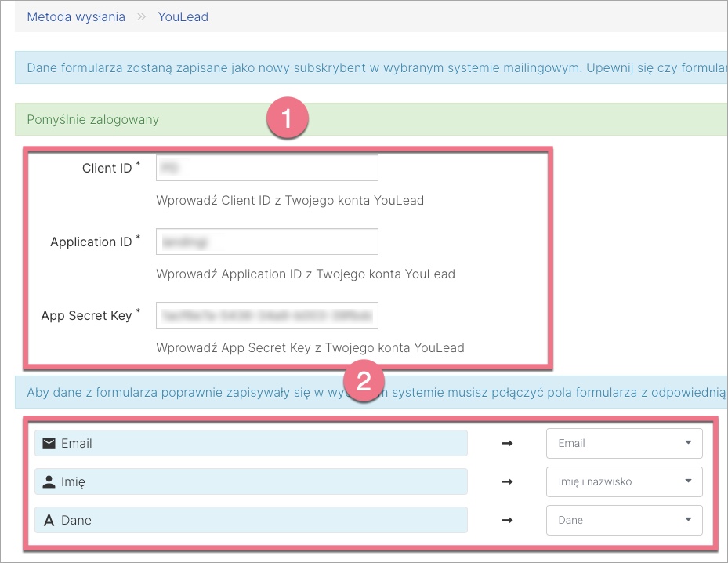Click the arrow icon in the Dane mapping row

(x=507, y=520)
